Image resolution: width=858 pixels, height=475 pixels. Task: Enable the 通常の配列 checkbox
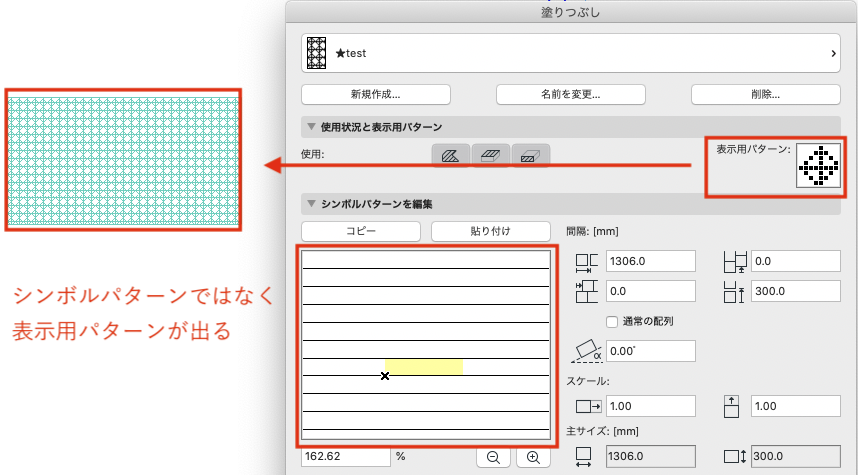pyautogui.click(x=612, y=322)
